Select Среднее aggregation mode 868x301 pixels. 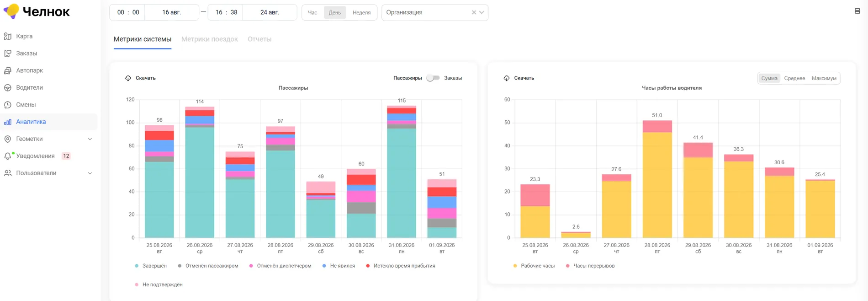(794, 78)
